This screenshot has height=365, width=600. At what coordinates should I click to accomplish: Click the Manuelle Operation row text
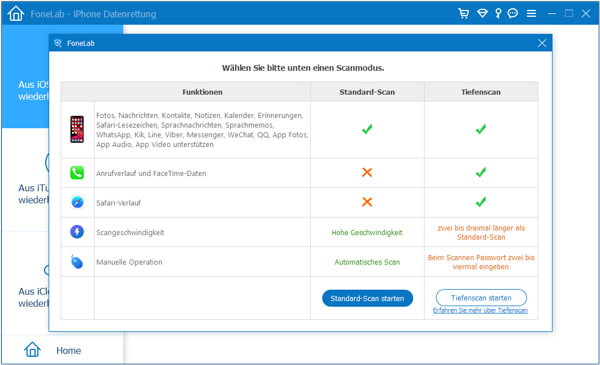pos(129,262)
